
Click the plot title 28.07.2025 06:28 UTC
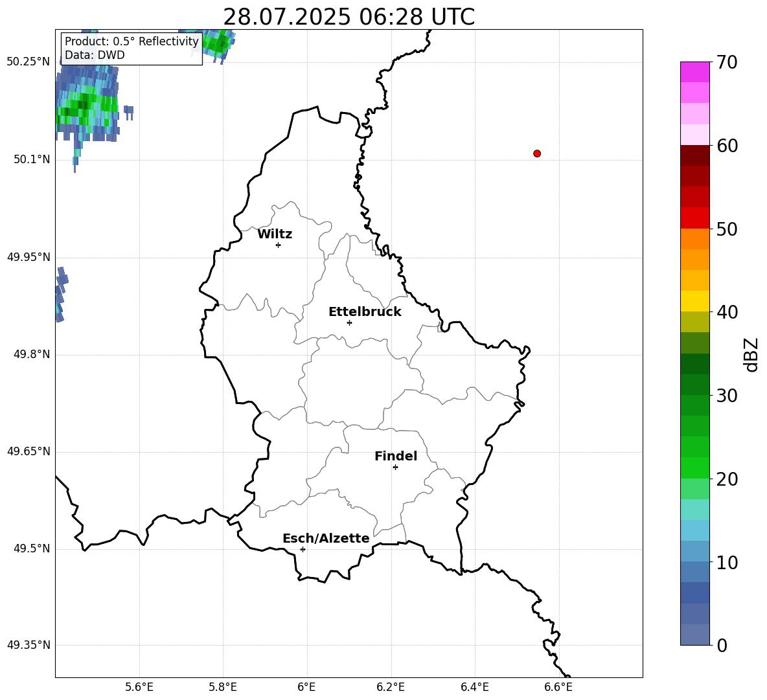click(x=349, y=17)
